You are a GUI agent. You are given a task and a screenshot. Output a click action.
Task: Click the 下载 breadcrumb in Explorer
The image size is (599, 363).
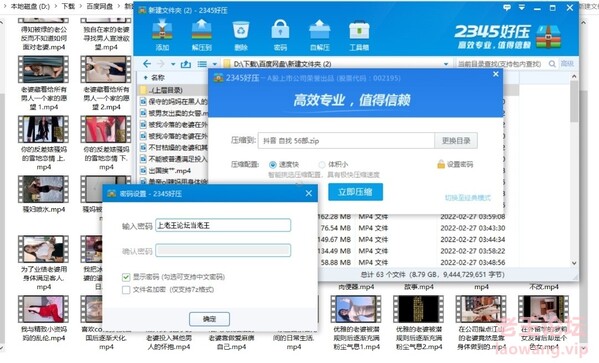(x=68, y=6)
